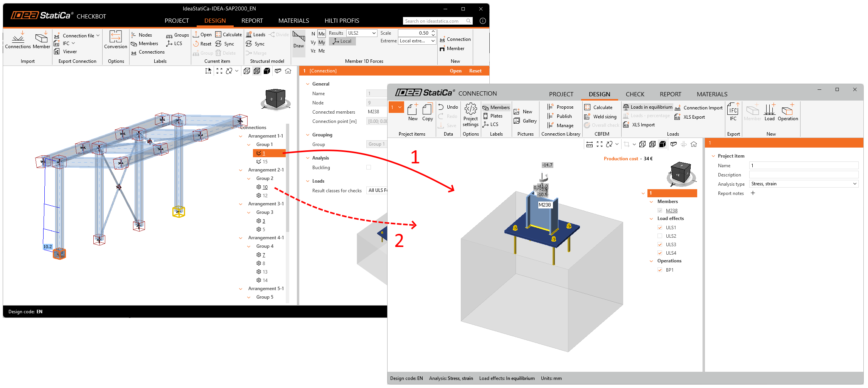Screen dimensions: 868x388
Task: Collapse Load effects in Connection tree
Action: (651, 218)
